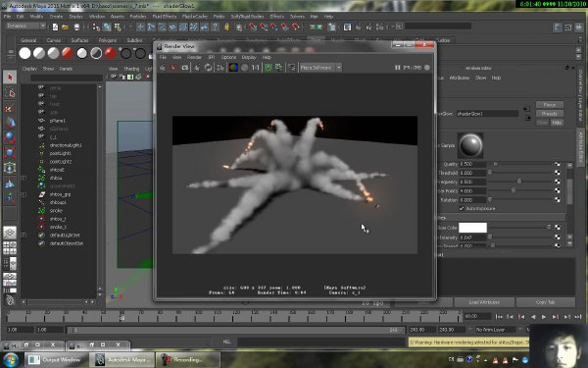Click the new scene icon
The width and height of the screenshot is (588, 368).
tap(55, 26)
